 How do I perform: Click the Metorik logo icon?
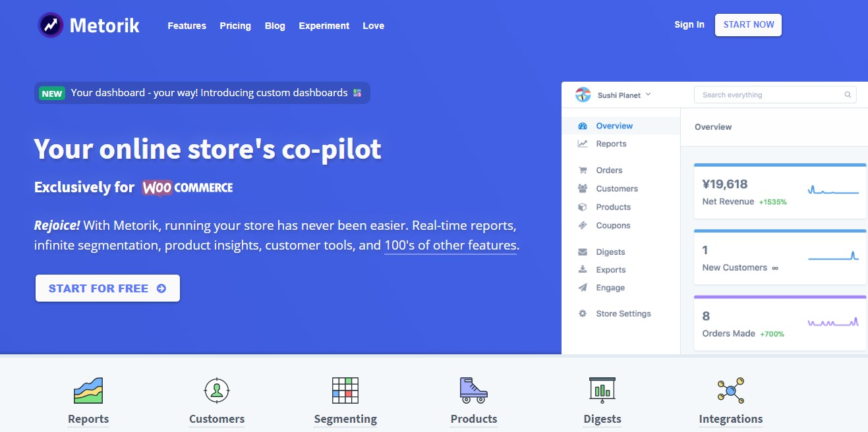point(51,25)
